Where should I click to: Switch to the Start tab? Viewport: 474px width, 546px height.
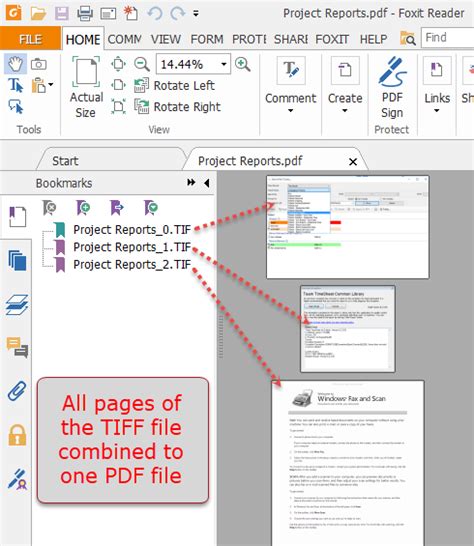point(65,161)
